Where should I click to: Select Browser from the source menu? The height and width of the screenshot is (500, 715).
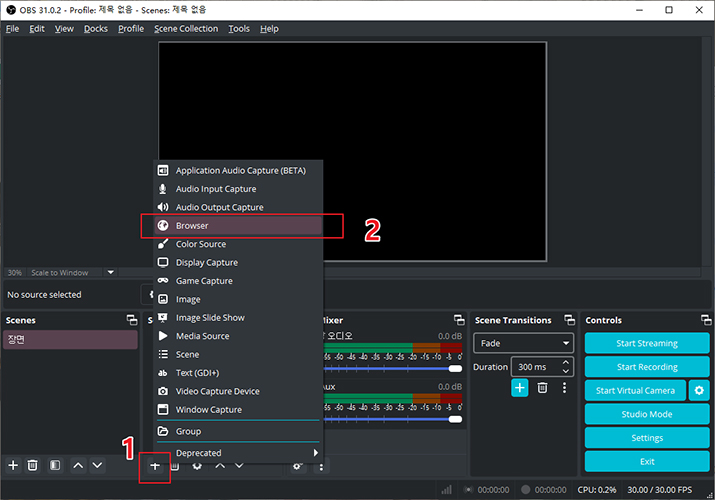(x=238, y=226)
